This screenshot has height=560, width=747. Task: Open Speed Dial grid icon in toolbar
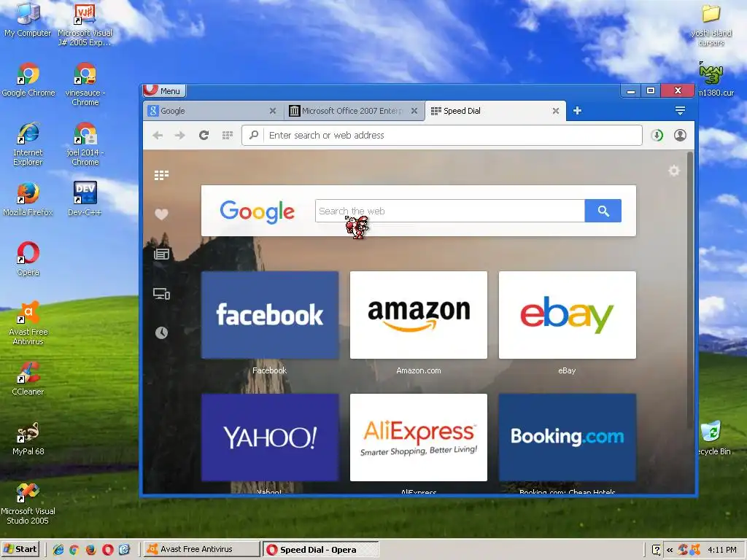(x=228, y=135)
